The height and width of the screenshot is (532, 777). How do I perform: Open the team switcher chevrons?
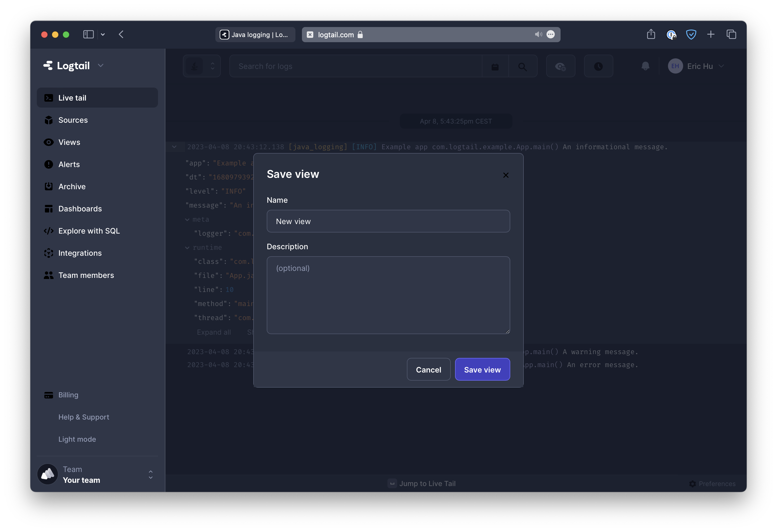tap(150, 474)
